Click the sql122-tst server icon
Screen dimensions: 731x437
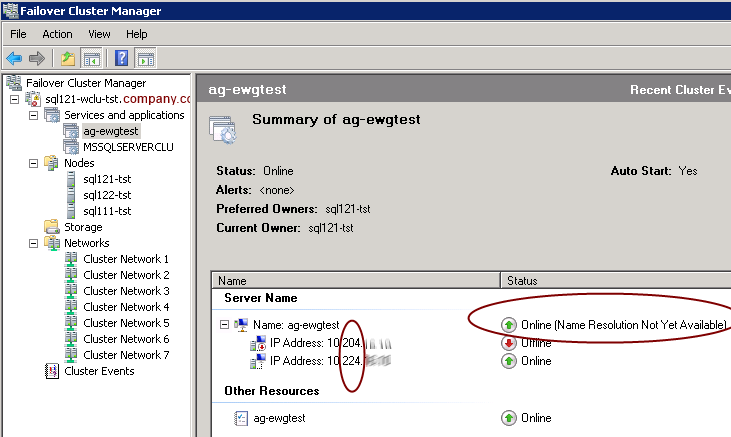(71, 195)
